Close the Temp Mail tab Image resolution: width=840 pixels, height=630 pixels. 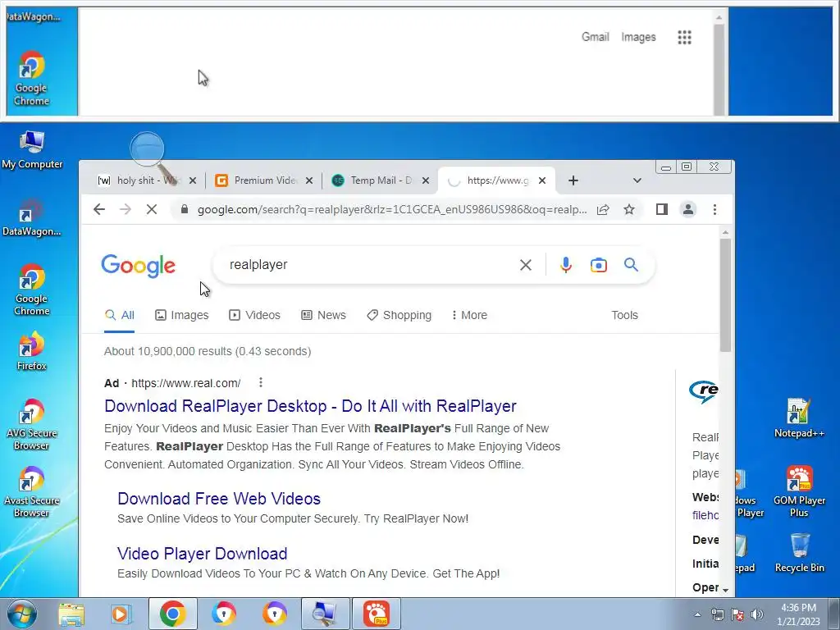pos(426,180)
